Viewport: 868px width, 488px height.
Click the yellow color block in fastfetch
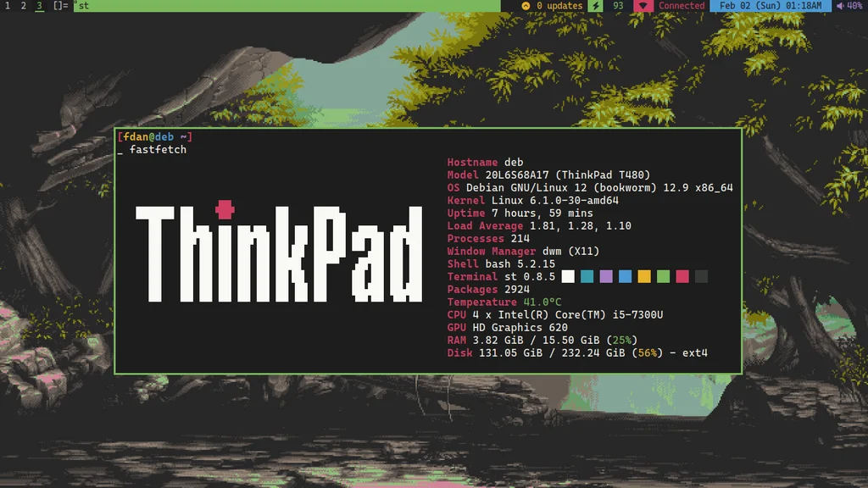pos(644,277)
